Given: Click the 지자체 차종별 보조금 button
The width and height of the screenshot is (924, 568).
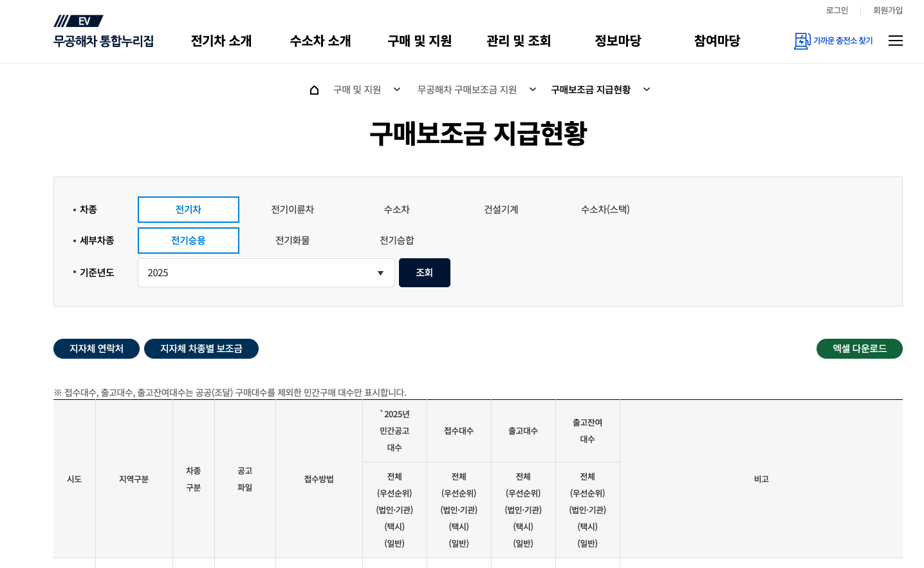Looking at the screenshot, I should tap(201, 348).
